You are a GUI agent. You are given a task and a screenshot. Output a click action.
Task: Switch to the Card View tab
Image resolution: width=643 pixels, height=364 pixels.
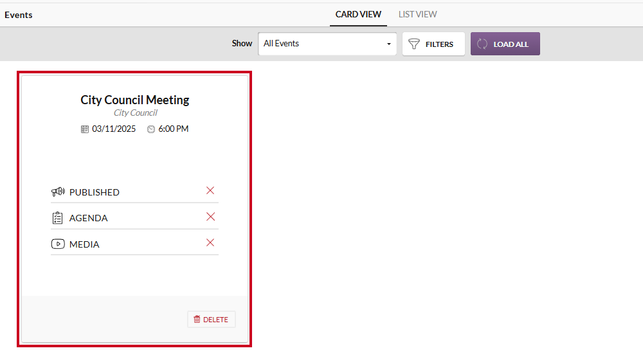(x=358, y=14)
